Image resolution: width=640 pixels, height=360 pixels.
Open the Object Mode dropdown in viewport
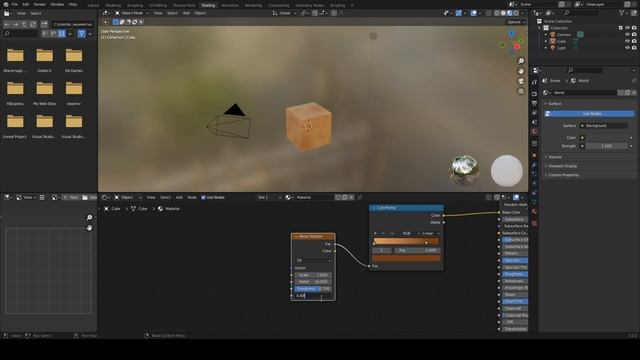[x=131, y=13]
